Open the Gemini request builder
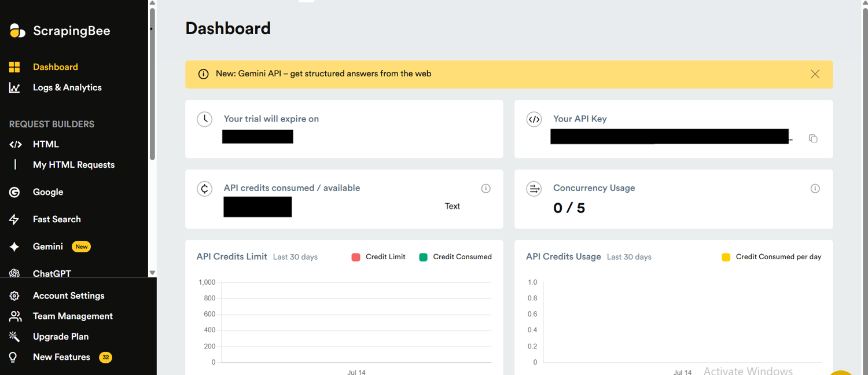Image resolution: width=868 pixels, height=375 pixels. 48,247
